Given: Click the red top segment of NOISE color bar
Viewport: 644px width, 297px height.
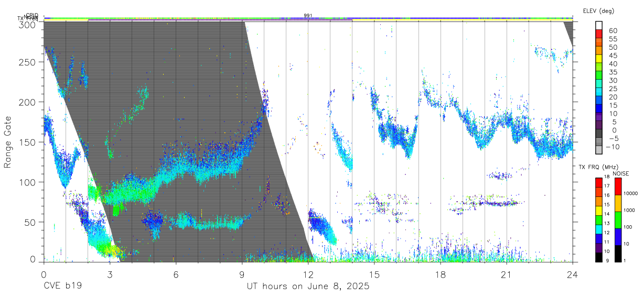Looking at the screenshot, I should 618,186.
